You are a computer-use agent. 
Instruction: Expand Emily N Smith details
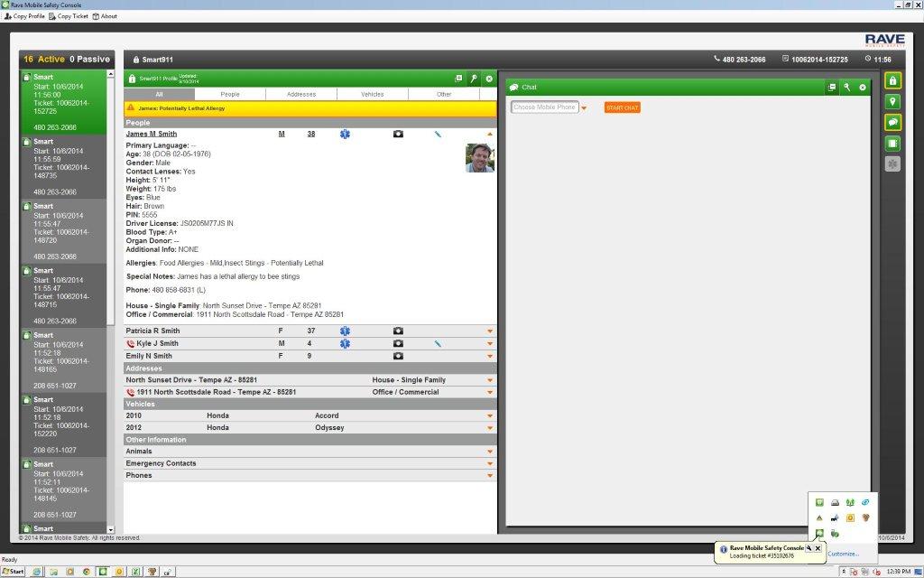(x=490, y=356)
